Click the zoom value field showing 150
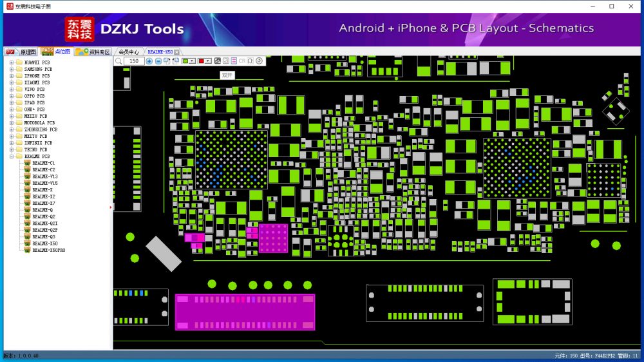Screen dimensions: 644x362 pyautogui.click(x=134, y=61)
